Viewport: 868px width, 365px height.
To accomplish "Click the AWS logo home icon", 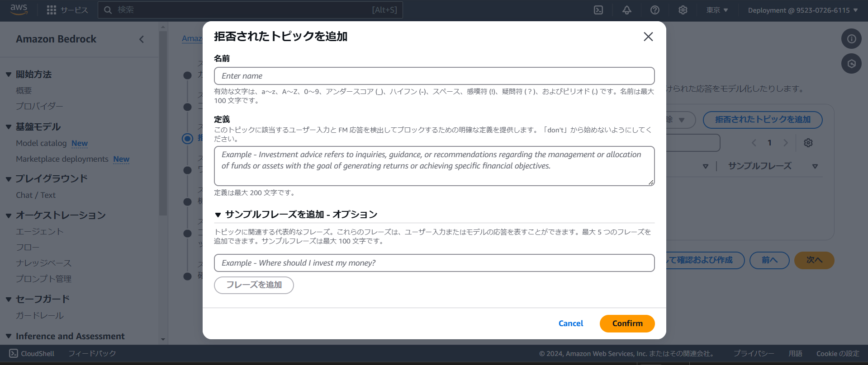I will coord(19,9).
